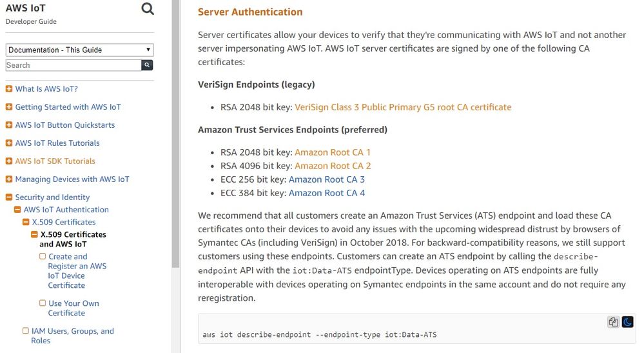The width and height of the screenshot is (644, 353).
Task: Open the Amazon Root CA 1 link
Action: (333, 152)
